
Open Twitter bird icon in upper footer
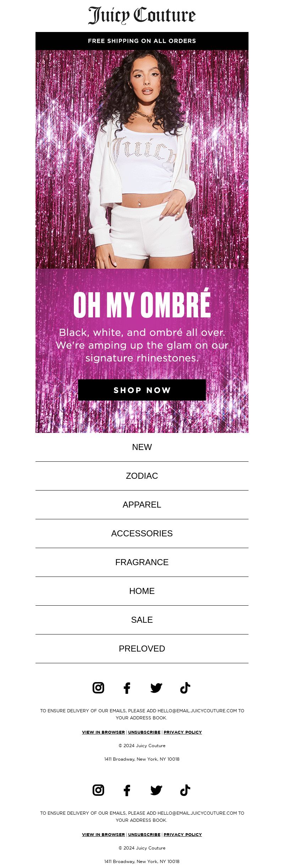coord(156,688)
